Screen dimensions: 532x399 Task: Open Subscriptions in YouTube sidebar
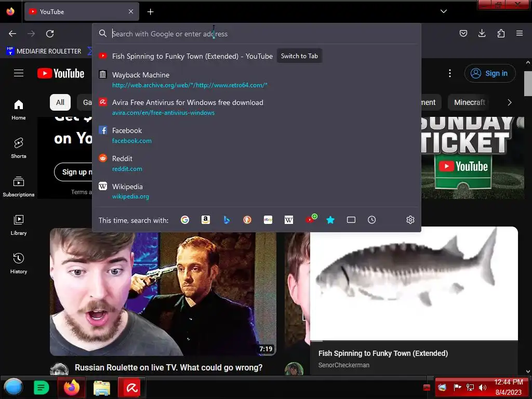coord(19,187)
